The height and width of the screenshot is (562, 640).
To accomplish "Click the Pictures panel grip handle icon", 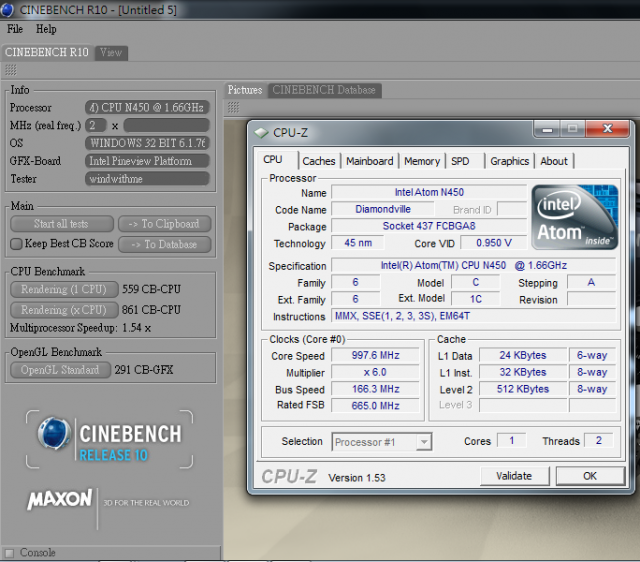I will pyautogui.click(x=233, y=107).
